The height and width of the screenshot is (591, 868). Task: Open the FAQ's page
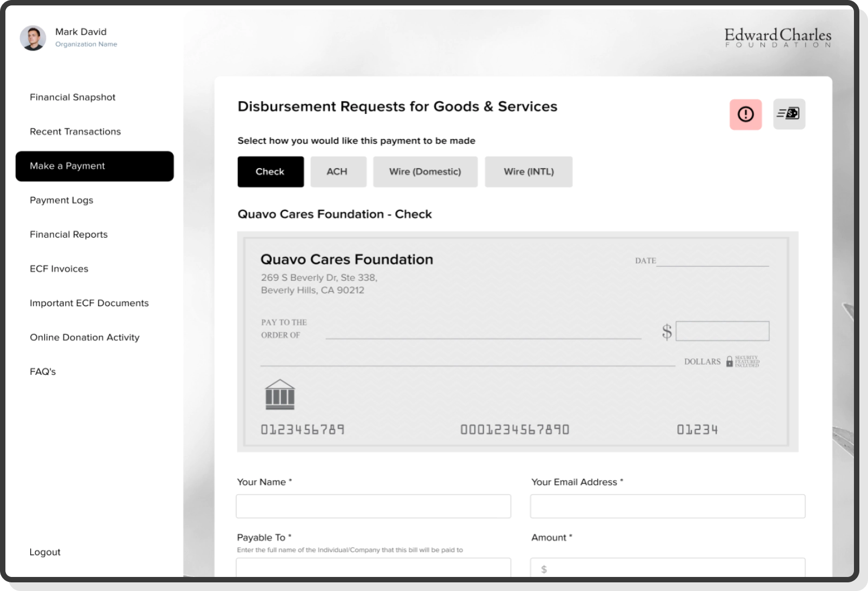43,372
